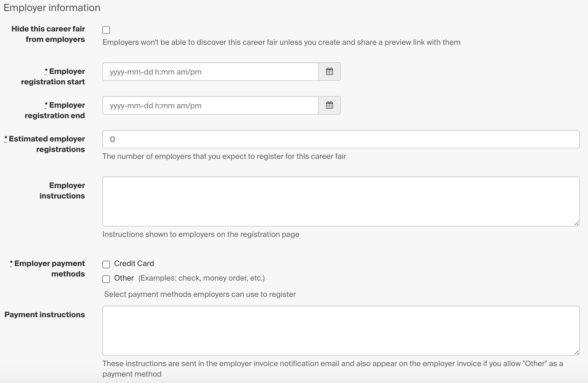Focus the Estimated employer registrations field
This screenshot has height=383, width=588.
click(x=341, y=139)
